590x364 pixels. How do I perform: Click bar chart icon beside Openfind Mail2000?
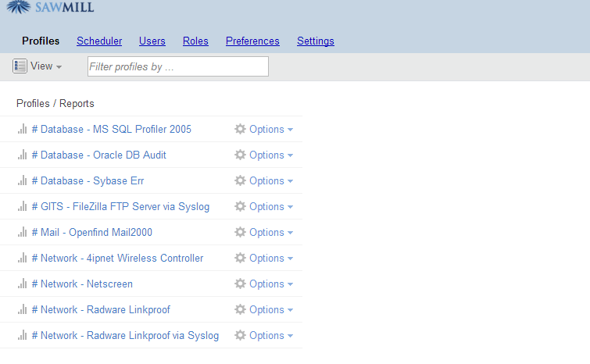click(23, 233)
